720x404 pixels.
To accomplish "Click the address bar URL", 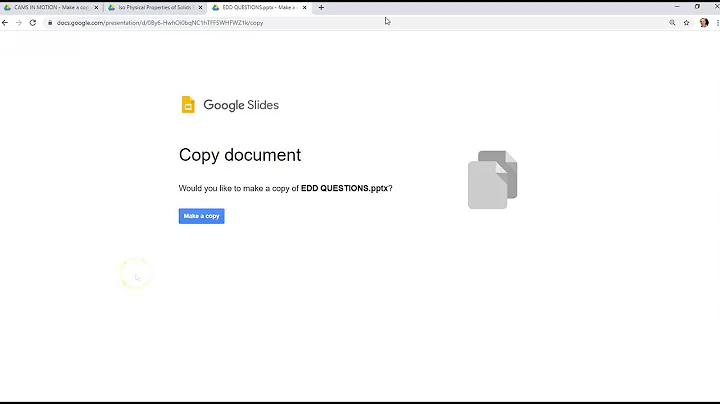I will tap(160, 22).
